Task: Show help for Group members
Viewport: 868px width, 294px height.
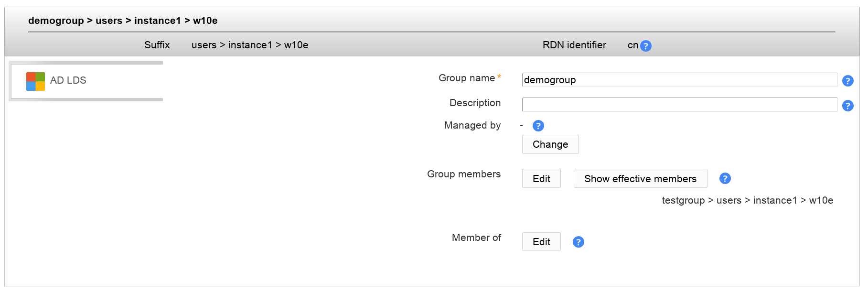Action: (725, 178)
